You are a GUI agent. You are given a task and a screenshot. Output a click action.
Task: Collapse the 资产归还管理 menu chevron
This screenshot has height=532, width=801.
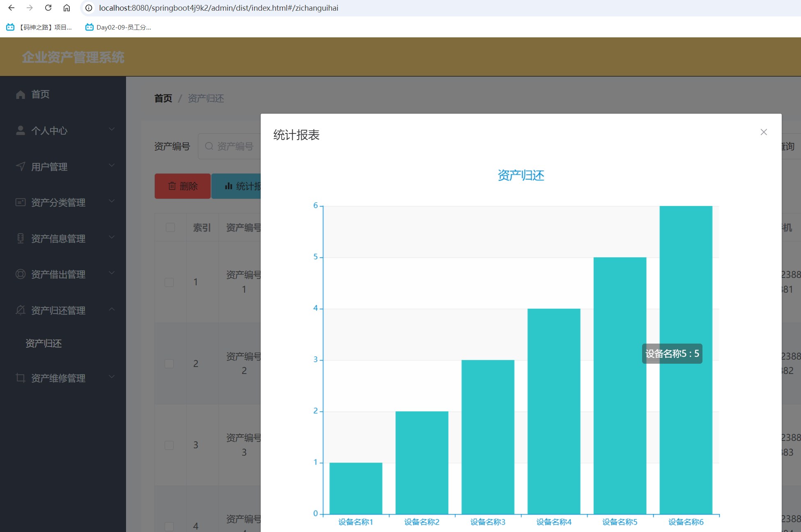click(x=112, y=309)
